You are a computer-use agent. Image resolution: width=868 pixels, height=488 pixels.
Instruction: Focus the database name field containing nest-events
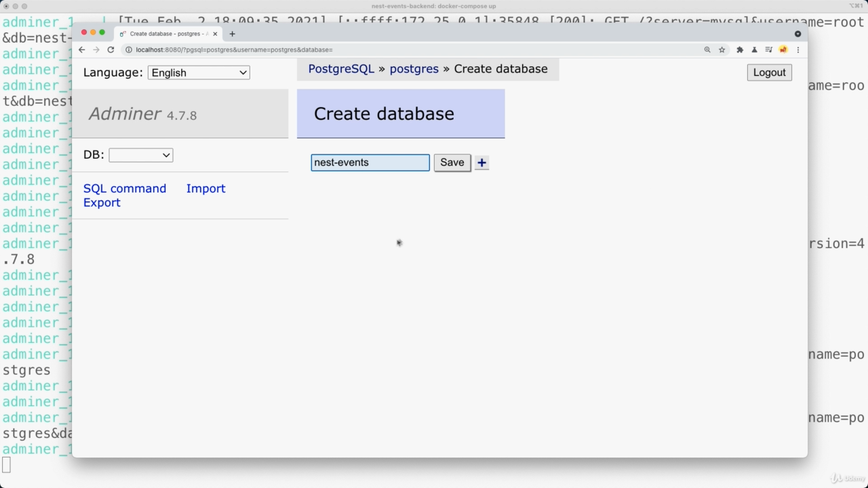tap(370, 163)
